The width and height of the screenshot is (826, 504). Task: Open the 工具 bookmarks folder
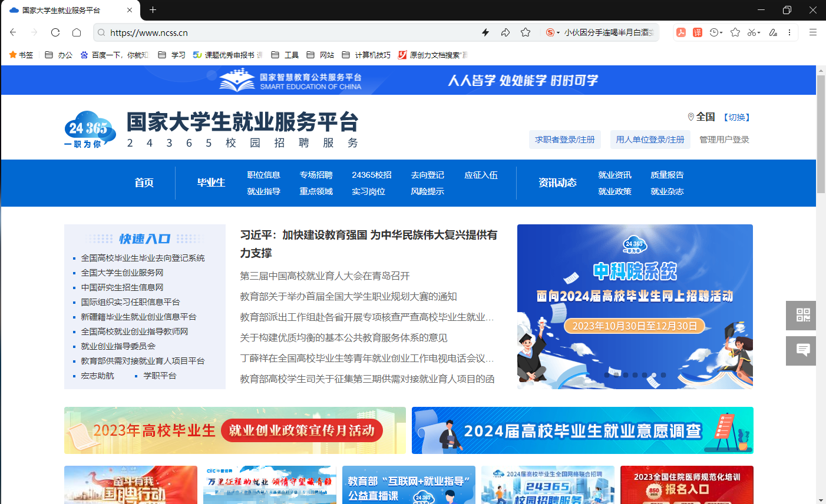click(x=285, y=55)
